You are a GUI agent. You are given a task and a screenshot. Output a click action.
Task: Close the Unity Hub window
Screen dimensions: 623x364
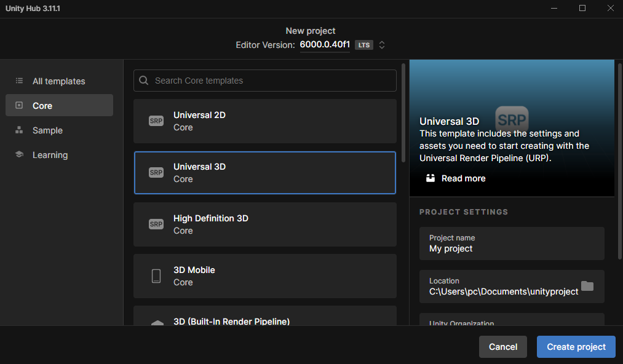click(x=611, y=9)
